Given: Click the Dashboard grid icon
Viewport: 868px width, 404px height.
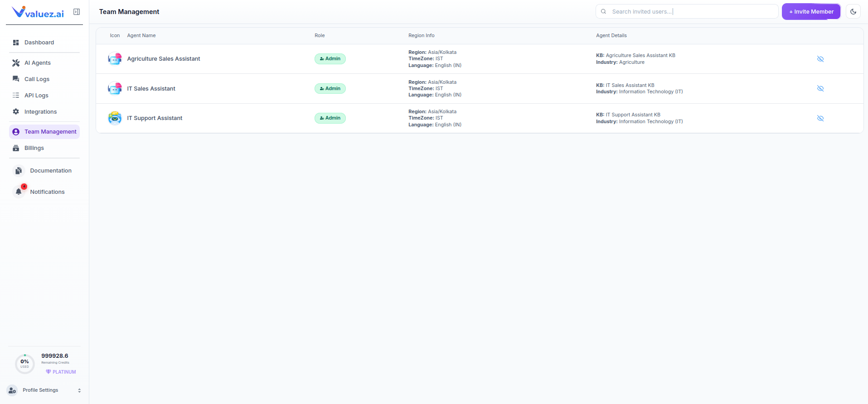Looking at the screenshot, I should [16, 43].
